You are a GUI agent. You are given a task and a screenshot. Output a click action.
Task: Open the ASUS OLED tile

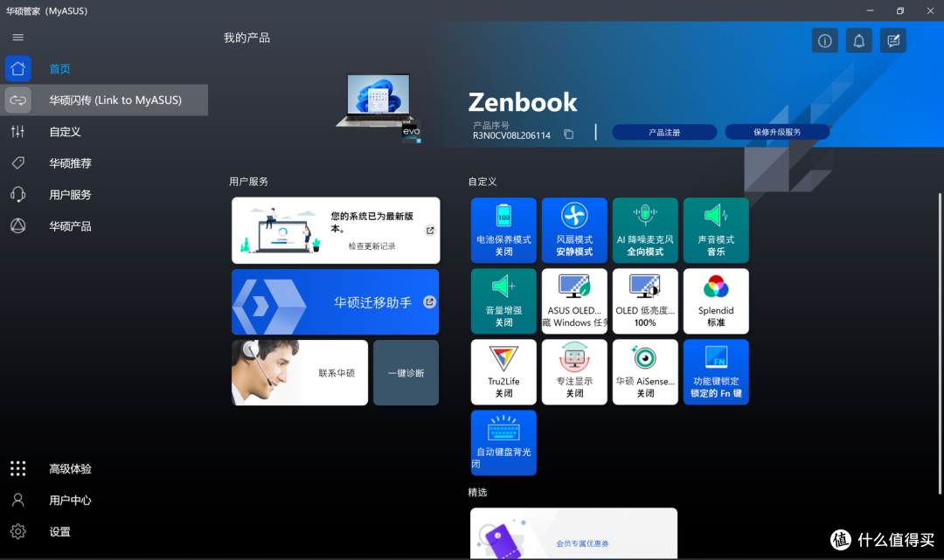(x=574, y=301)
